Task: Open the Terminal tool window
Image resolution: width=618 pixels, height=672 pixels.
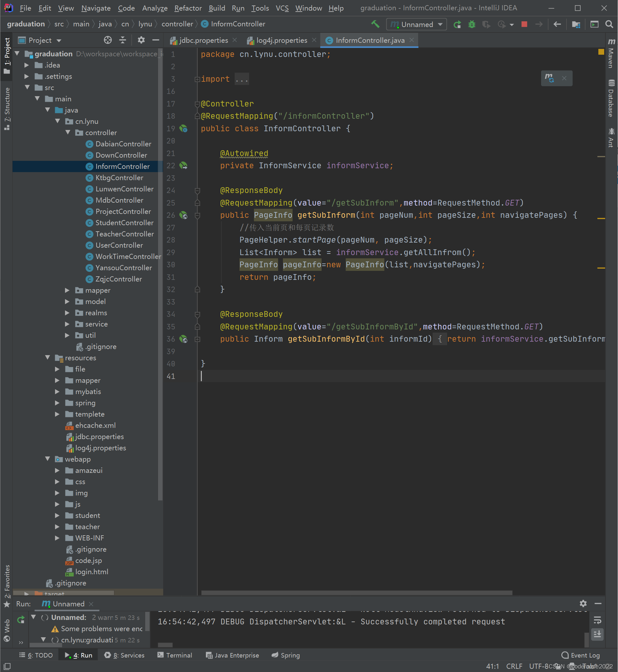Action: tap(175, 655)
